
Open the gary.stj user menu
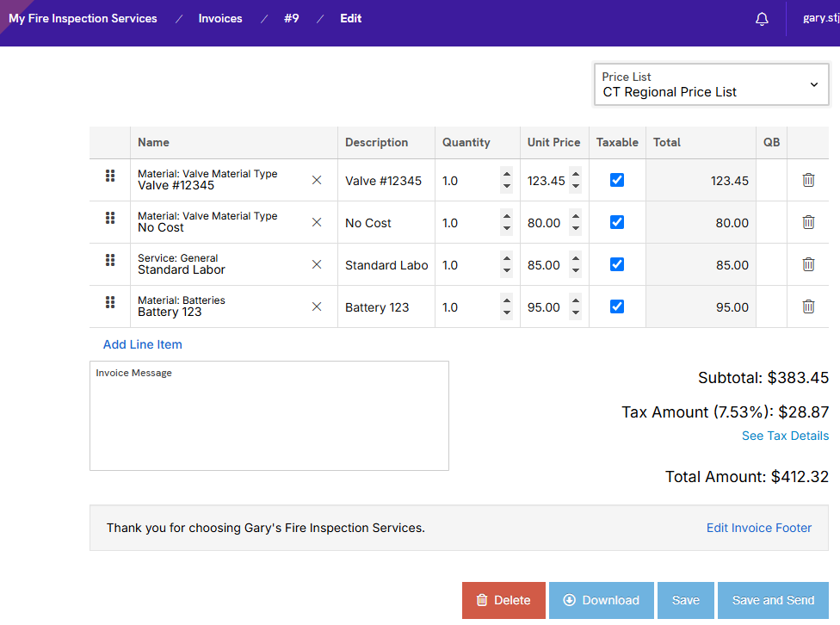(x=821, y=18)
